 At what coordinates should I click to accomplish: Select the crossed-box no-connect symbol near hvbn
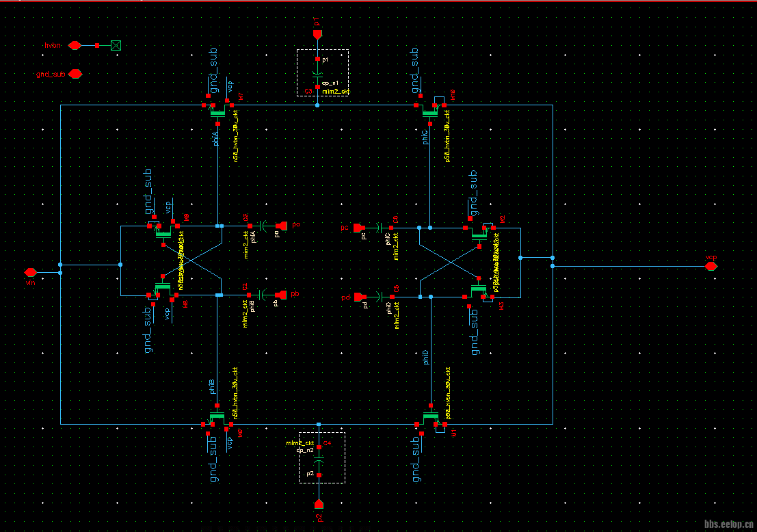click(116, 45)
